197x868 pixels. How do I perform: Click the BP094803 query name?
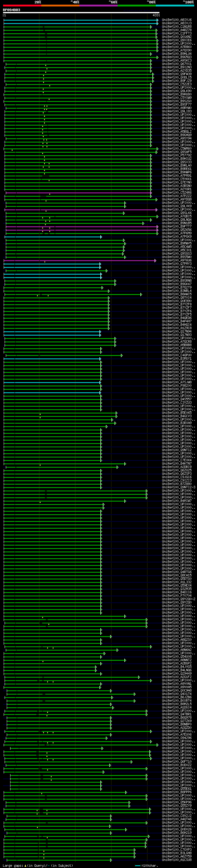click(x=11, y=10)
